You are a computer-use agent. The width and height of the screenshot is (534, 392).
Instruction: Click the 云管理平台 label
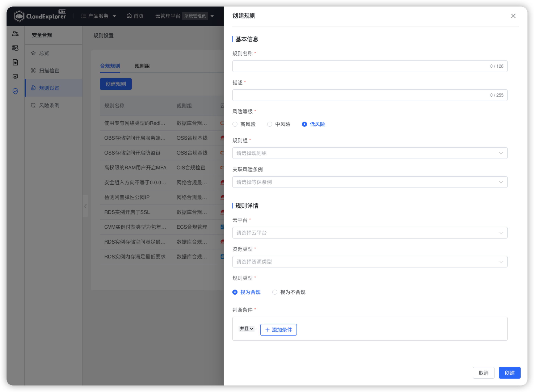coord(168,16)
